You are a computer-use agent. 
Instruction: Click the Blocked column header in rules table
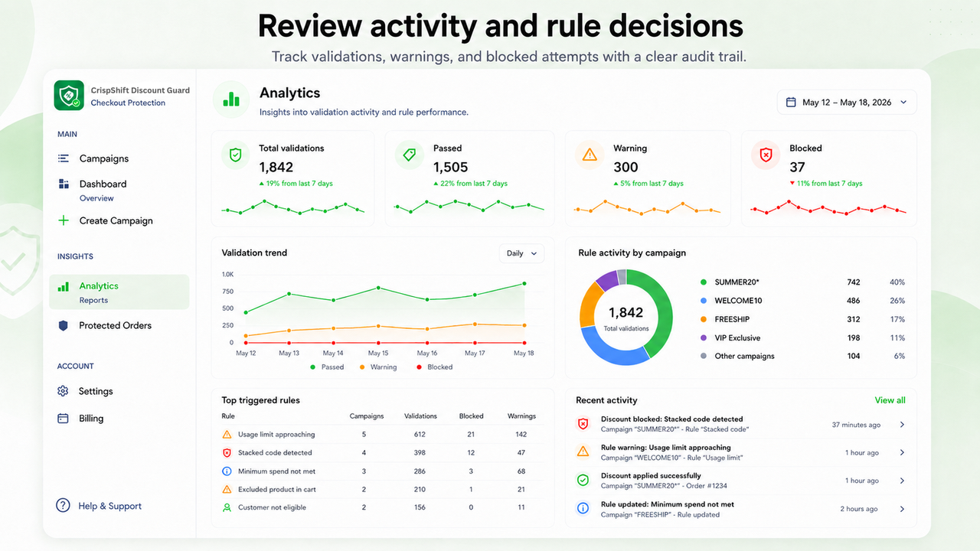click(x=471, y=416)
